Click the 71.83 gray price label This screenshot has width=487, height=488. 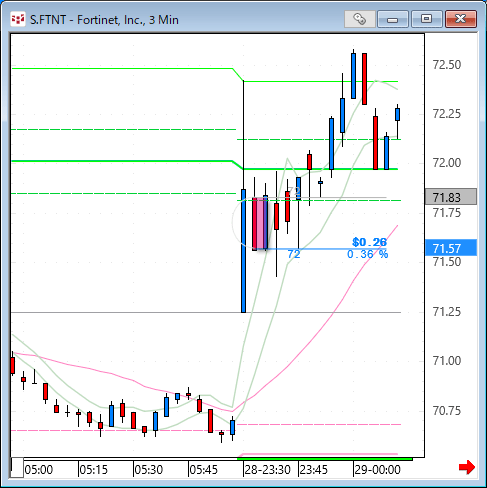click(x=451, y=197)
